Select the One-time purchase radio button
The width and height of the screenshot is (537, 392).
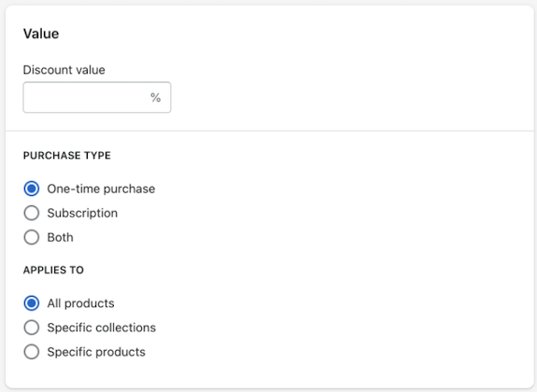[32, 189]
